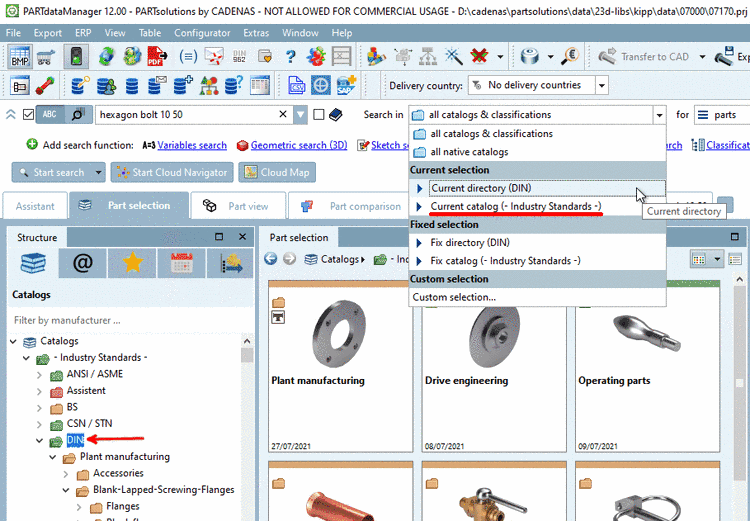Image resolution: width=750 pixels, height=521 pixels.
Task: Click the BMP table export icon
Action: click(20, 56)
